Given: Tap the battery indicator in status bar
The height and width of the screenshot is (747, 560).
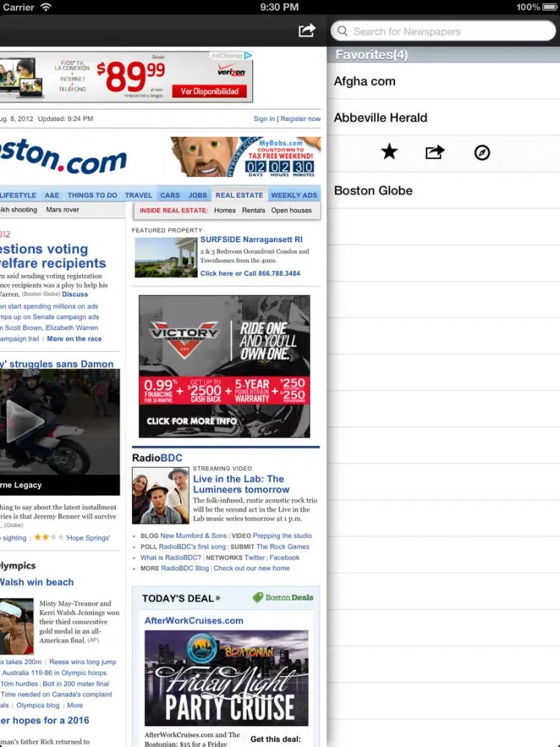Looking at the screenshot, I should pos(550,7).
